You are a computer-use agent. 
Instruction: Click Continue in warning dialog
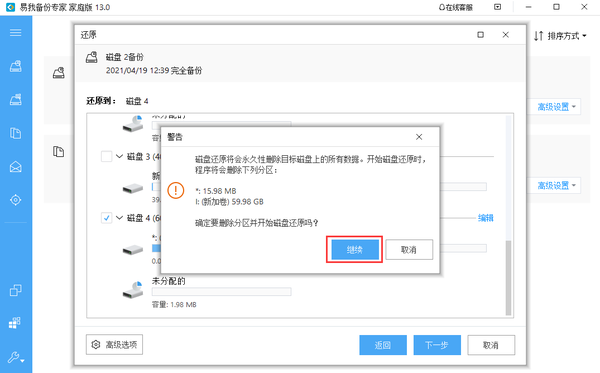[x=354, y=249]
